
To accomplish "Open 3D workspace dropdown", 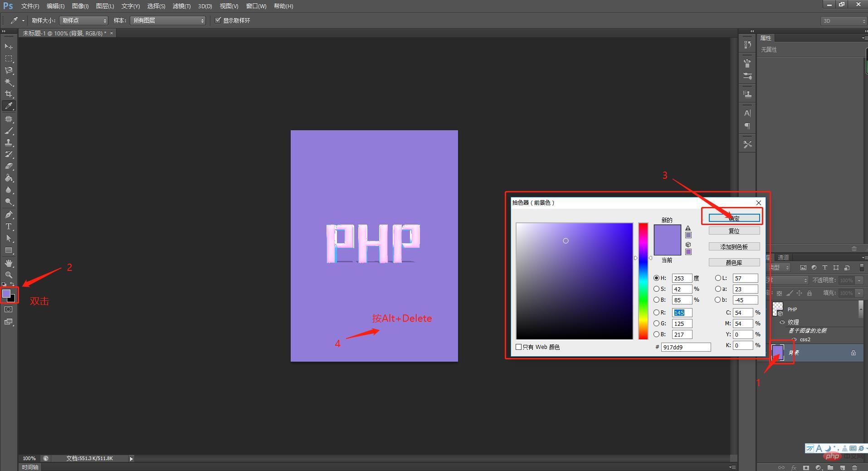I will click(844, 21).
